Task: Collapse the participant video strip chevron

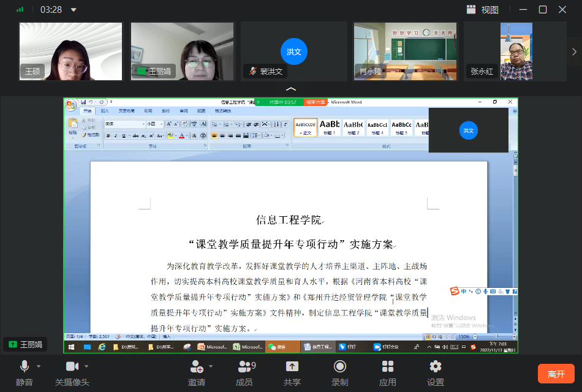Action: 291,89
